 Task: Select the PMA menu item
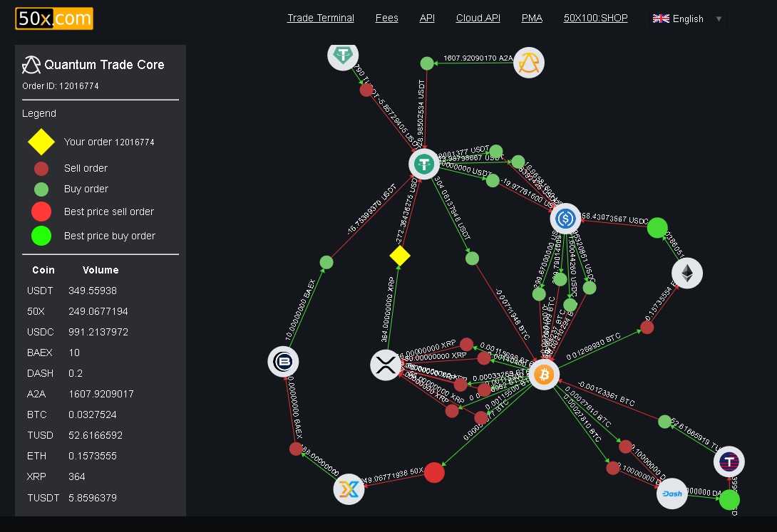(532, 18)
